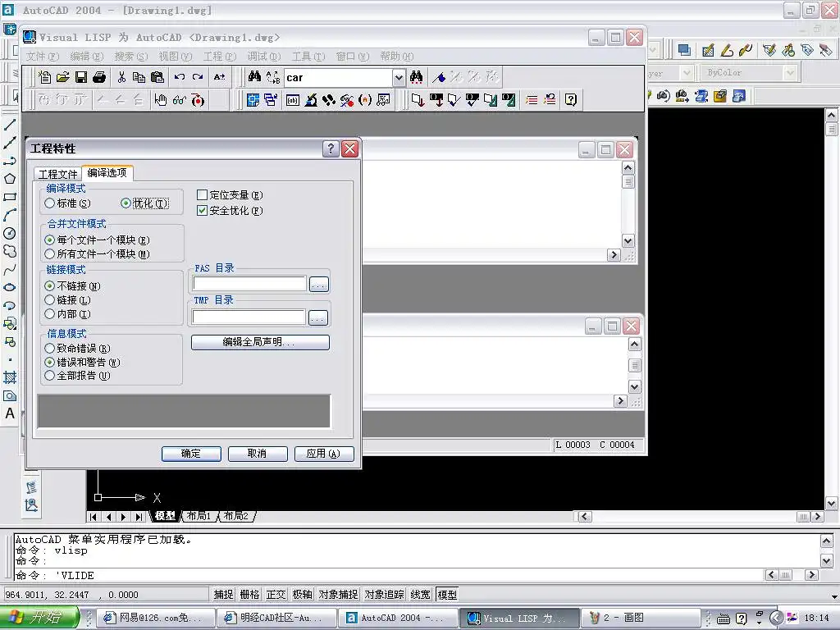Click the Copy icon in Visual LISP toolbar

point(139,77)
